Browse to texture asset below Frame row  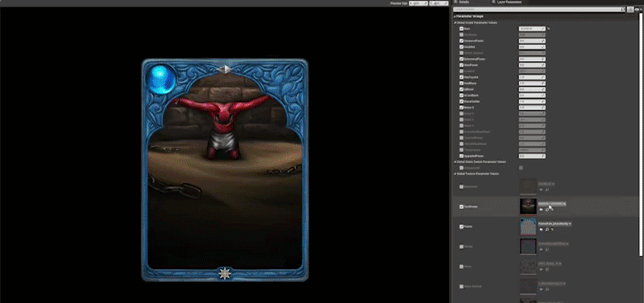pos(547,250)
